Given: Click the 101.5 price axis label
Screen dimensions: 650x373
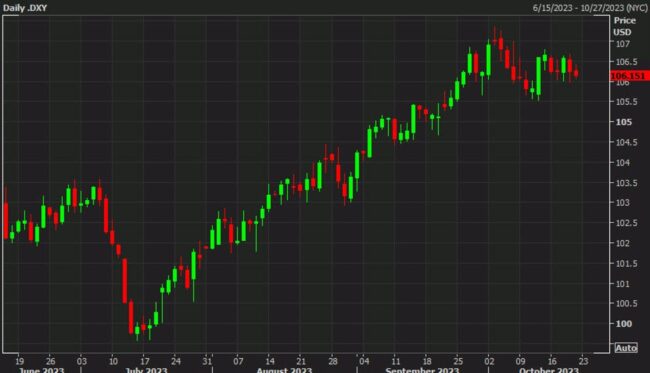Looking at the screenshot, I should [x=626, y=264].
